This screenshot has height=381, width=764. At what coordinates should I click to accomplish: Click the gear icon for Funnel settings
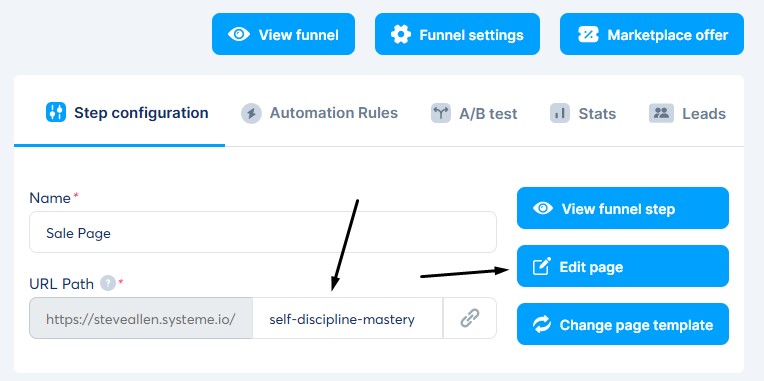[401, 35]
